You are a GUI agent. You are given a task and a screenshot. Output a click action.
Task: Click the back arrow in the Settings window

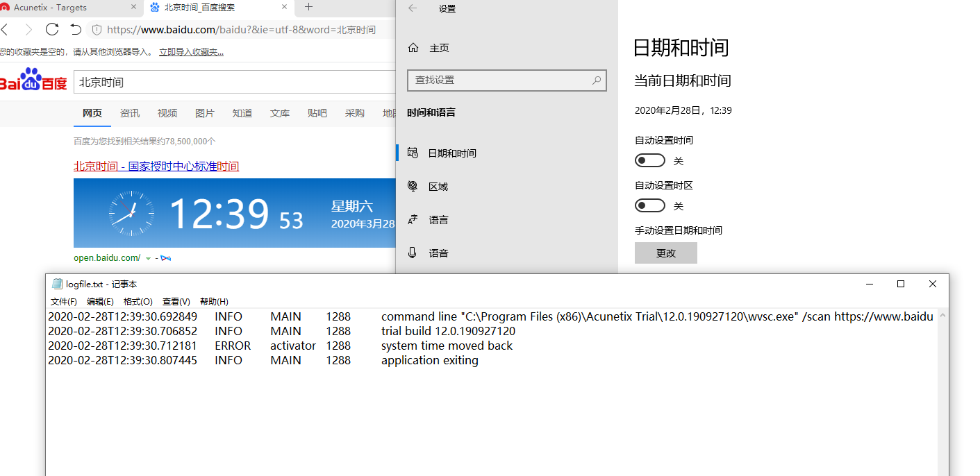coord(413,8)
